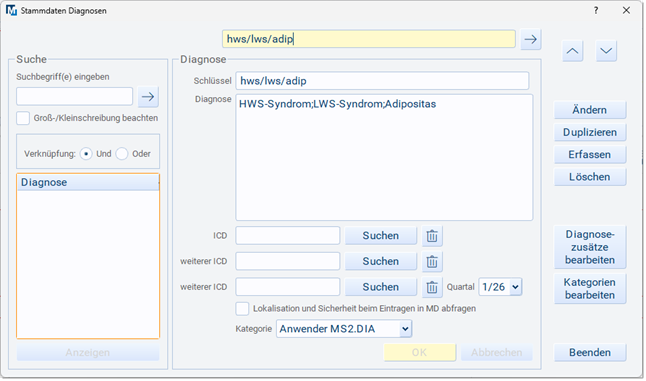Click the Beenden button
Image resolution: width=646 pixels, height=381 pixels.
590,353
